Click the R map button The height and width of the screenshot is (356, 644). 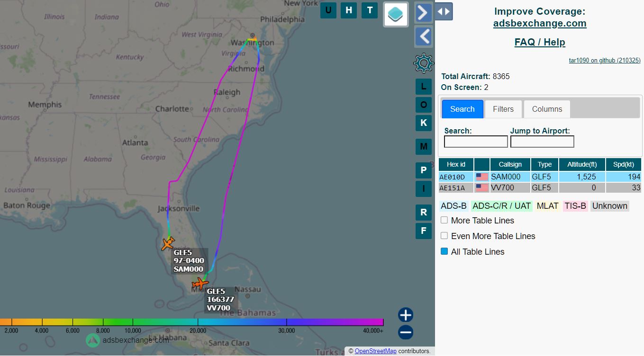[424, 212]
